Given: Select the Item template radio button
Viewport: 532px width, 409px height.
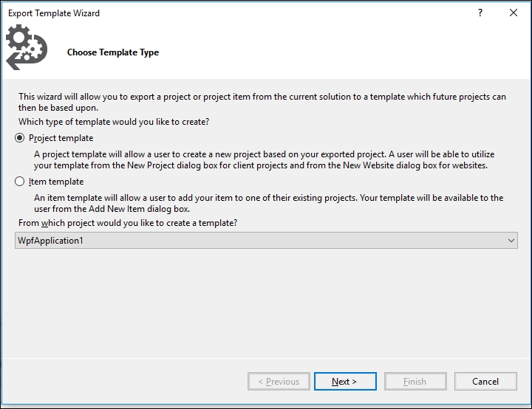Looking at the screenshot, I should [20, 182].
